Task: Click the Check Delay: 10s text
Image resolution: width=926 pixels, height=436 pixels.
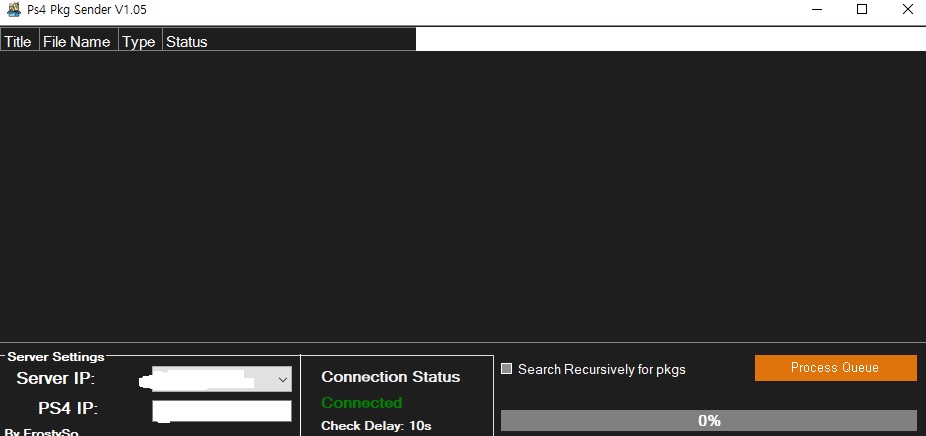Action: (x=376, y=425)
